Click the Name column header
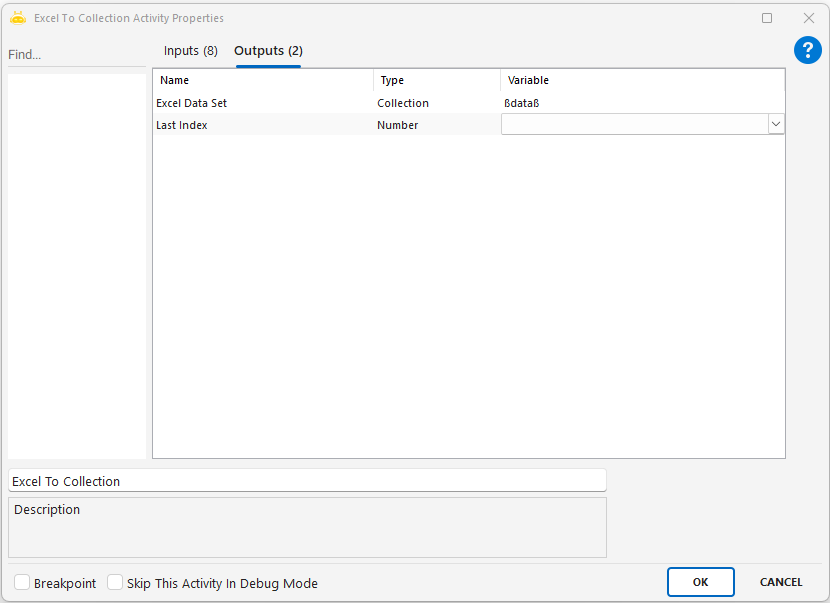830x603 pixels. click(x=264, y=80)
